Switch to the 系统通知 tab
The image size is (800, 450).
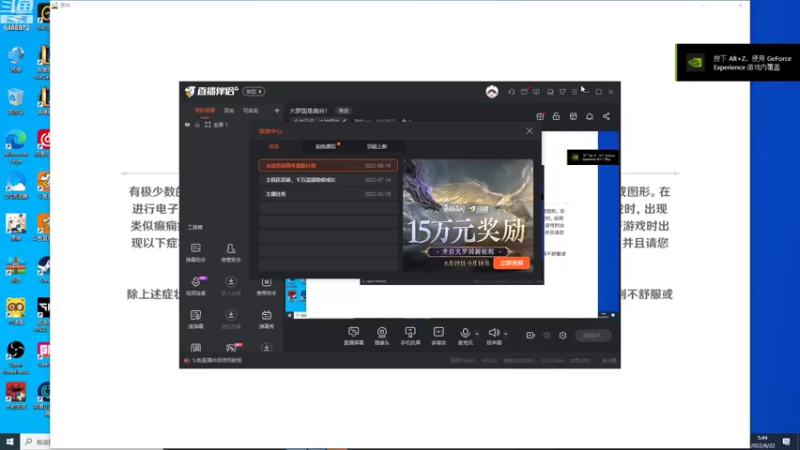coord(327,146)
